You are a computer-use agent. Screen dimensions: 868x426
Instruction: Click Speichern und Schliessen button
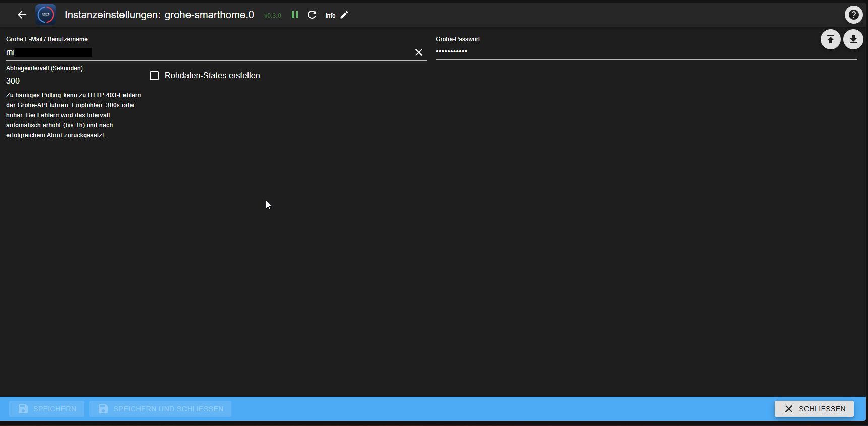(160, 409)
